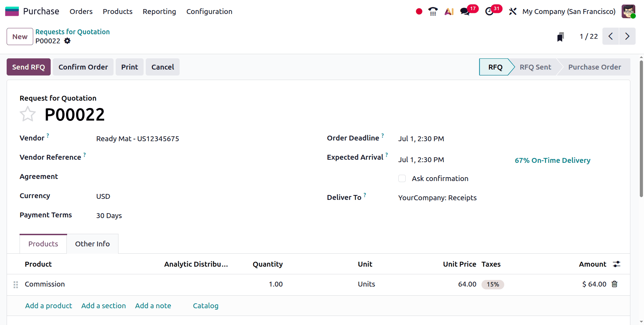Click the Units cell of Commission line
The height and width of the screenshot is (325, 644).
(x=366, y=284)
